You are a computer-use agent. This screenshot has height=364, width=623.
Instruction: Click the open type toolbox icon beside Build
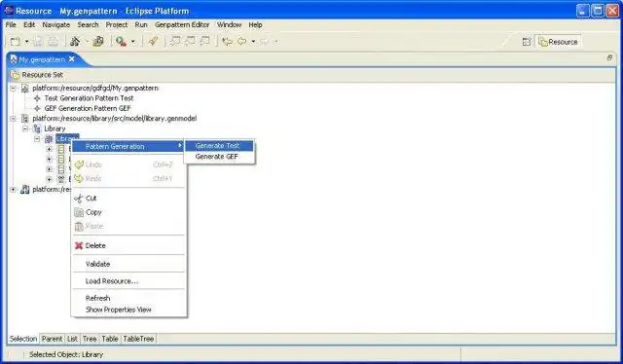(x=98, y=41)
